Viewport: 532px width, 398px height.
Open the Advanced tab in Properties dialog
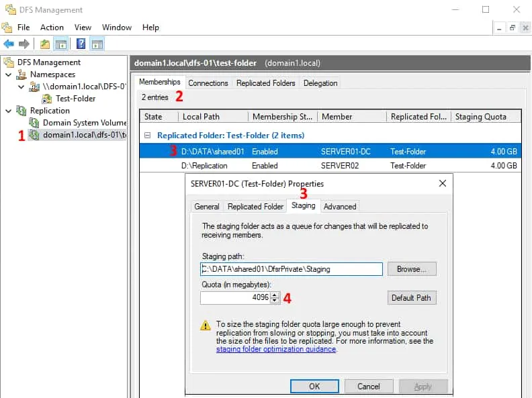click(x=340, y=207)
